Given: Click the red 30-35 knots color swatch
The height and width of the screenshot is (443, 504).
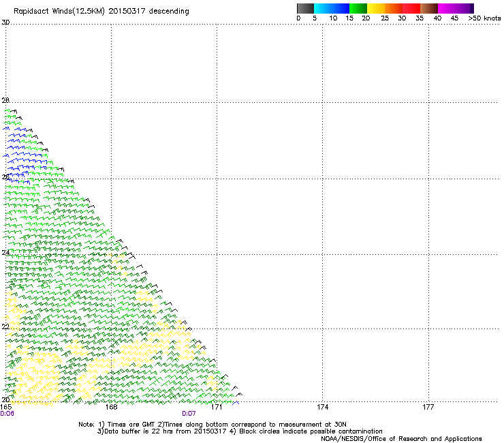Looking at the screenshot, I should (411, 8).
